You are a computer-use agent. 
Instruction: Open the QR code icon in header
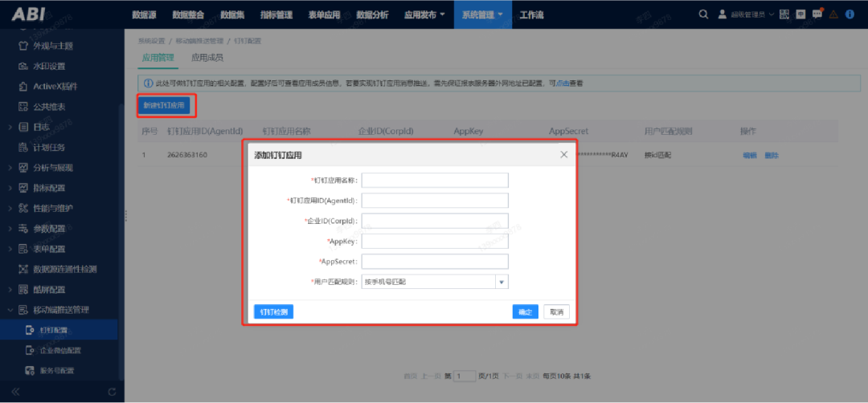click(x=784, y=14)
